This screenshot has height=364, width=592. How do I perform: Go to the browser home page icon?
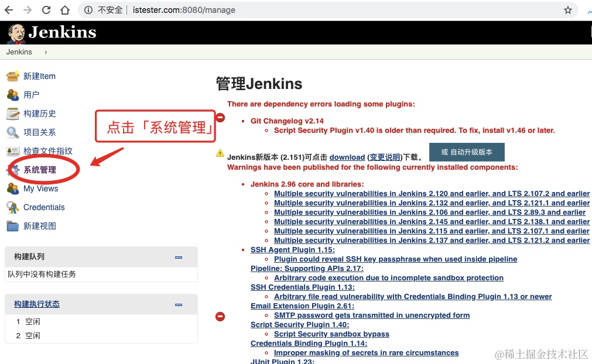65,10
